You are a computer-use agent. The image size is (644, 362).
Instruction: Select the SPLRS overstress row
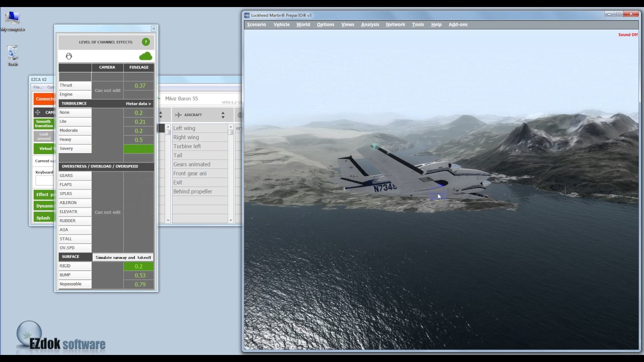[x=75, y=194]
